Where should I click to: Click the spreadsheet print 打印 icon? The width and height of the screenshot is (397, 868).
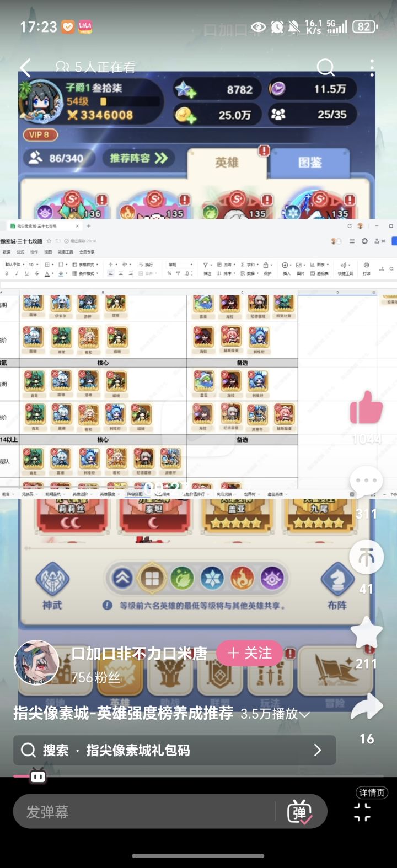click(x=366, y=268)
